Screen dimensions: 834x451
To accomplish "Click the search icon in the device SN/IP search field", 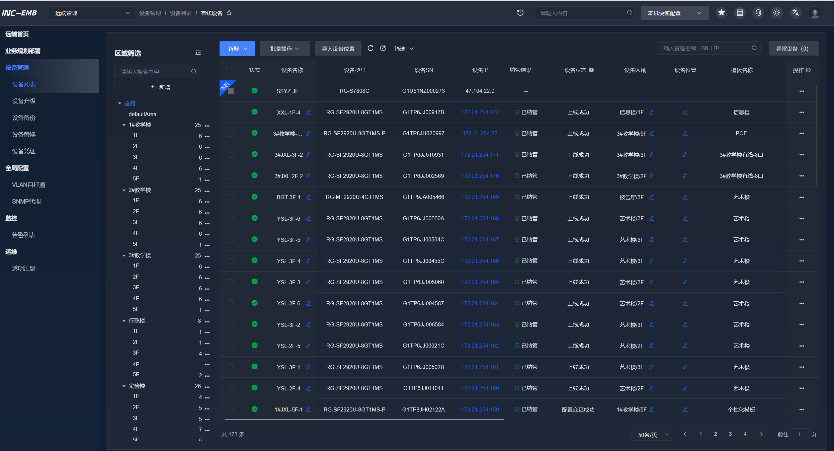I will (x=754, y=48).
